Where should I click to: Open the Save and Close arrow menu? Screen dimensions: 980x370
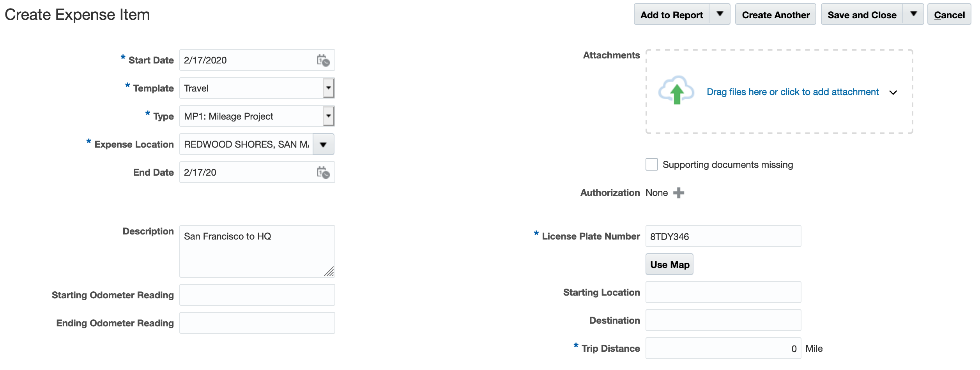point(913,14)
